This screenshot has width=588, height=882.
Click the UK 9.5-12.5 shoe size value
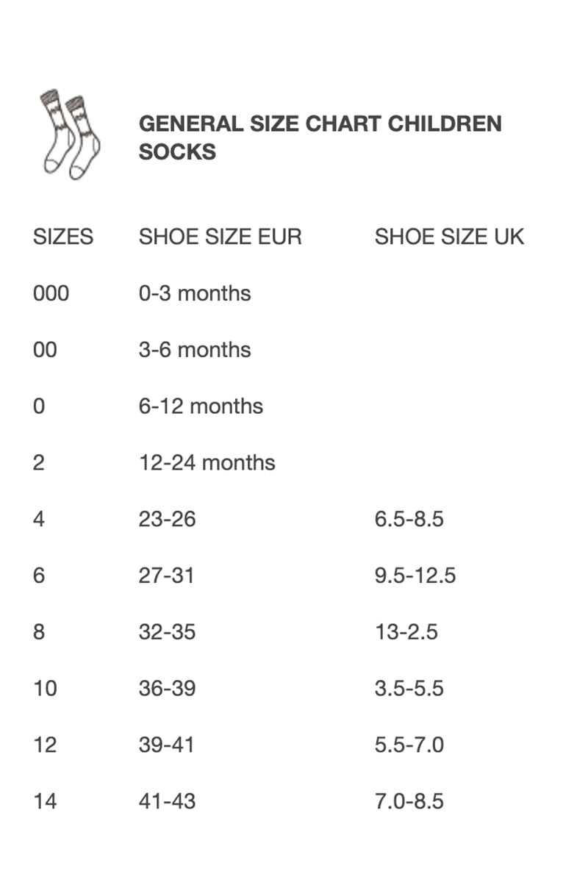coord(415,576)
